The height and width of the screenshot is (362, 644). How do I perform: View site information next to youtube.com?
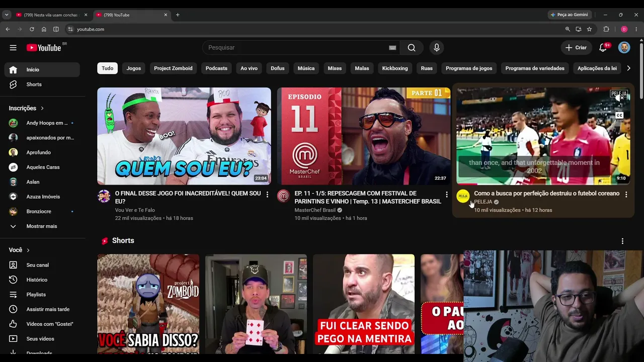tap(70, 29)
